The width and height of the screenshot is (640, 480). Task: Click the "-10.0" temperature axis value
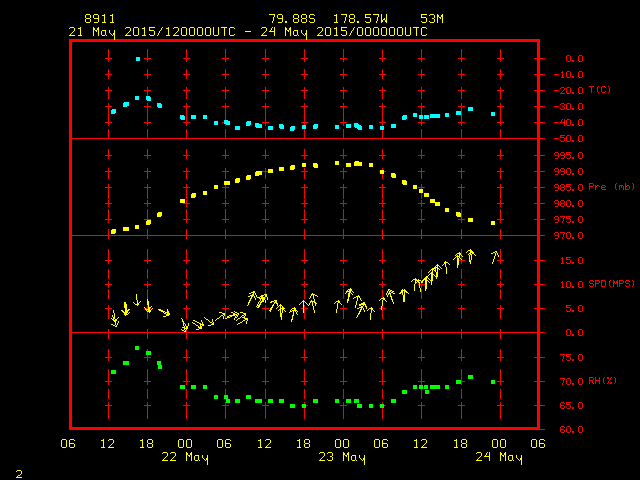point(569,75)
